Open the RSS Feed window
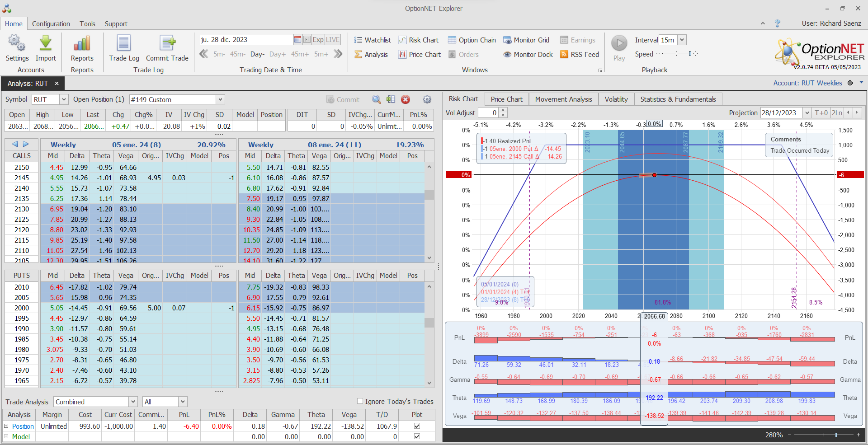 [x=579, y=55]
